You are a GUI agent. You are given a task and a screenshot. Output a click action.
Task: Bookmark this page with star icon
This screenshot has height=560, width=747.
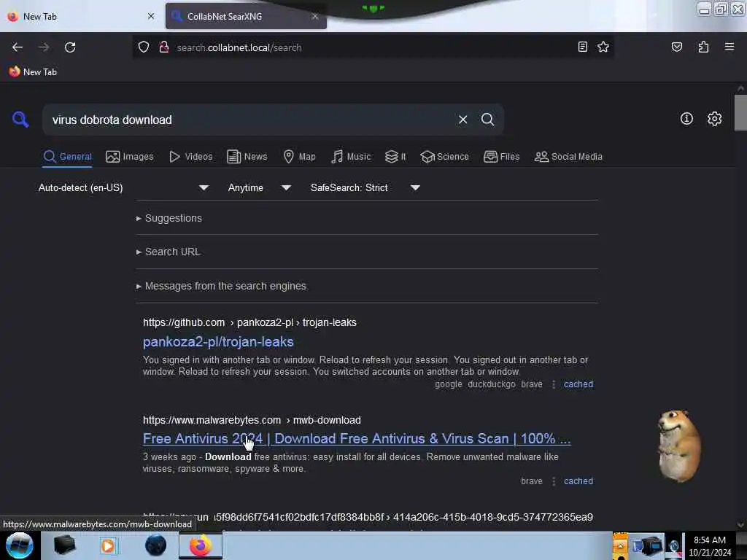(603, 47)
